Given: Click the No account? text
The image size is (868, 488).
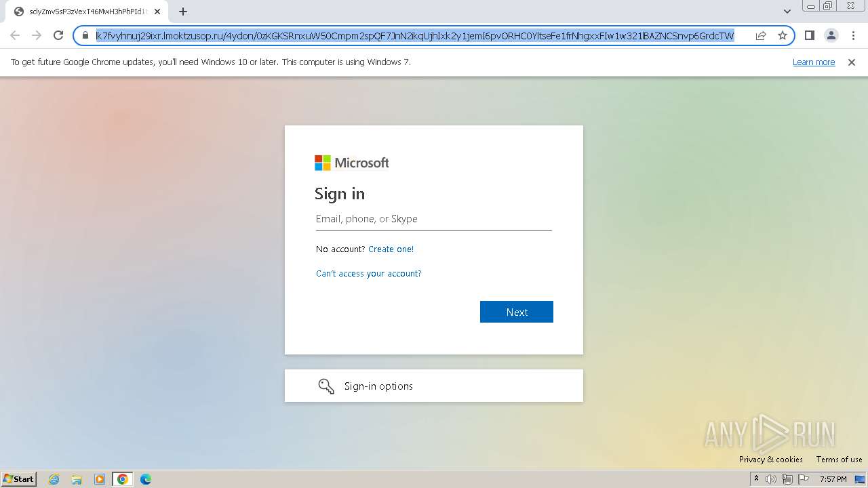Looking at the screenshot, I should (x=340, y=249).
